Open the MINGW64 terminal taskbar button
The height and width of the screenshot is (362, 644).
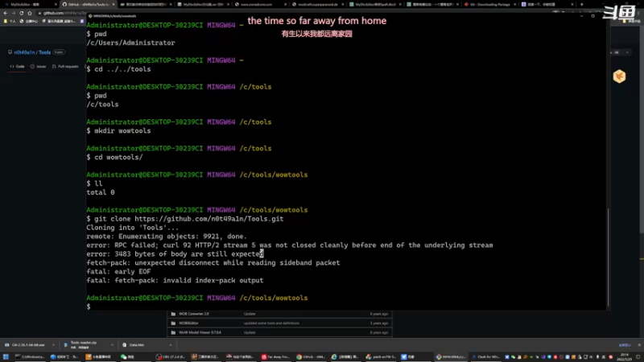coord(451,357)
